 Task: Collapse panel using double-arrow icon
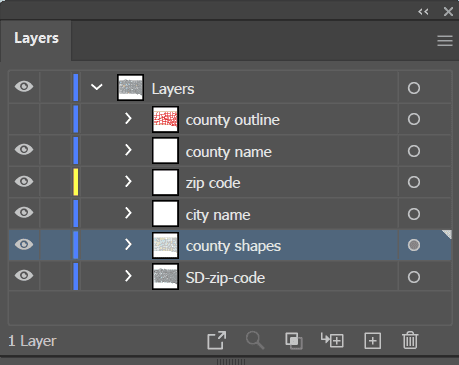(423, 12)
